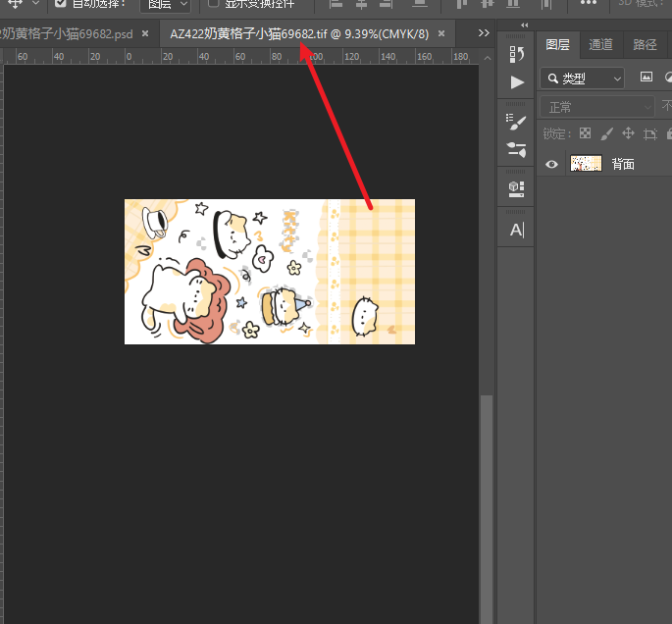The height and width of the screenshot is (624, 672).
Task: Open the History panel icon
Action: tap(516, 54)
